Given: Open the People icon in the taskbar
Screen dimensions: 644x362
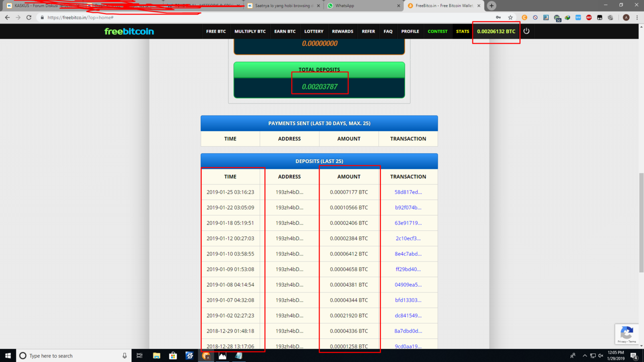Looking at the screenshot, I should (573, 355).
